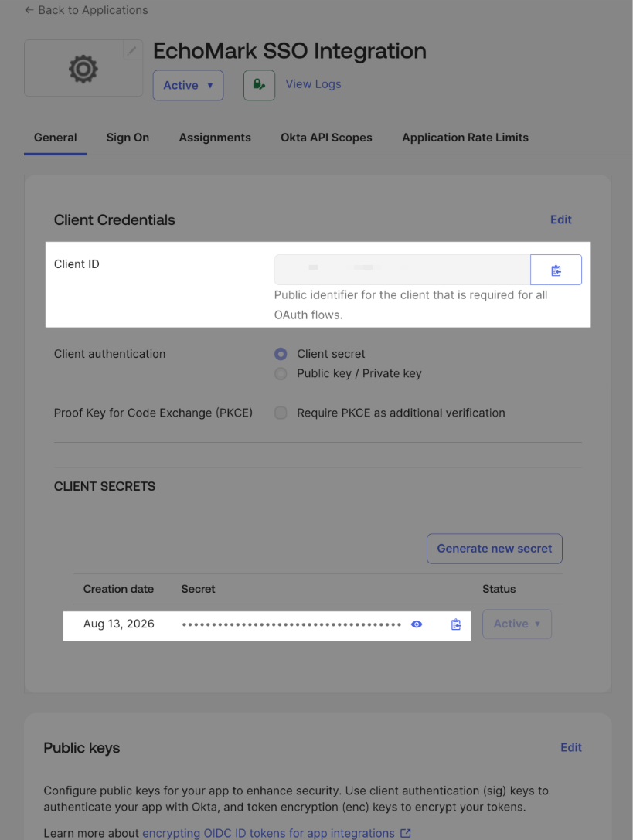Click the Client ID text field
Screen dimensions: 633x840
[402, 270]
